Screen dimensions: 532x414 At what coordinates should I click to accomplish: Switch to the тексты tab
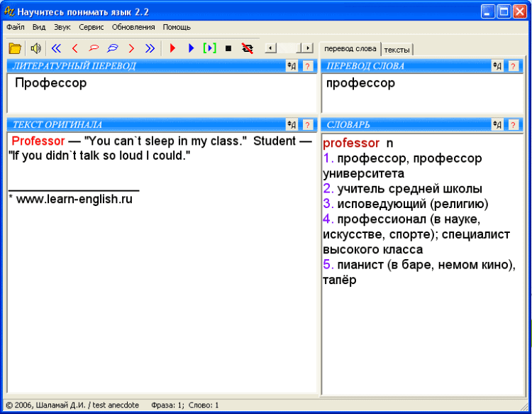coord(397,49)
